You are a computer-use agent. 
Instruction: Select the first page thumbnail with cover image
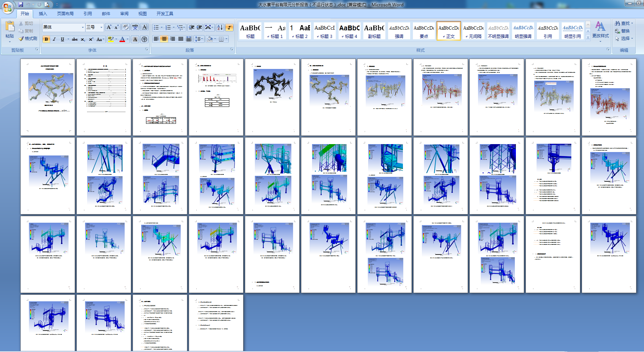click(x=48, y=97)
